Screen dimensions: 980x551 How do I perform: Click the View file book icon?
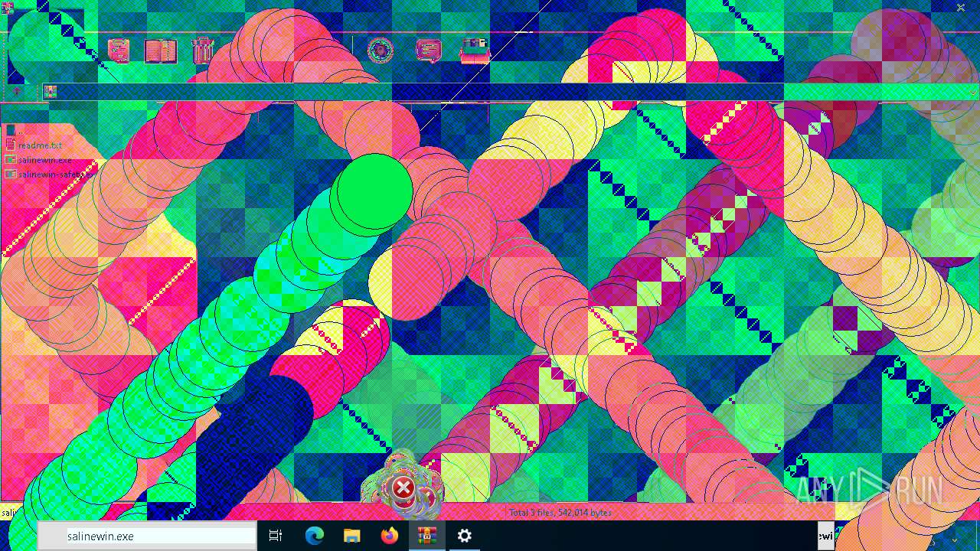161,51
